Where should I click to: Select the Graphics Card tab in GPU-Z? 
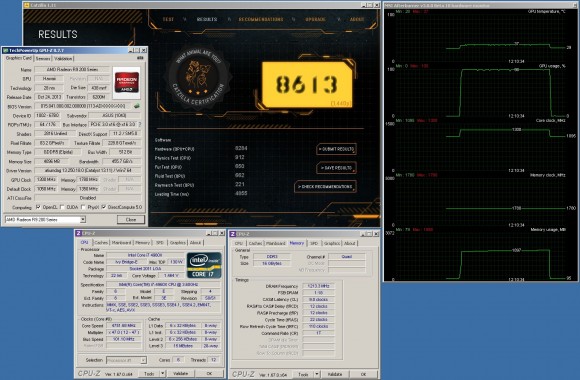(18, 58)
